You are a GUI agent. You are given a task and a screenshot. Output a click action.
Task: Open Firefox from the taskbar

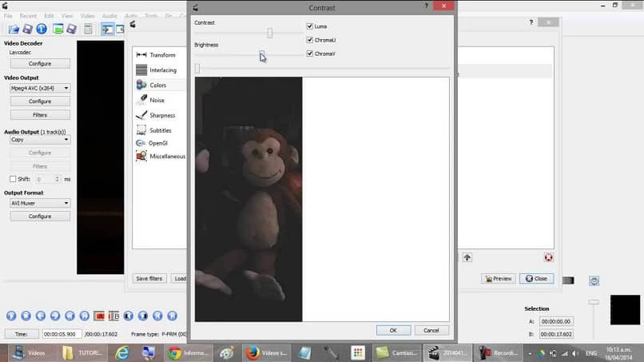click(266, 353)
